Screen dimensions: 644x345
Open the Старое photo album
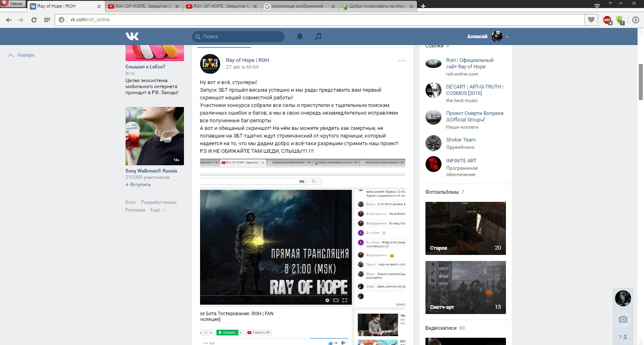click(x=465, y=228)
